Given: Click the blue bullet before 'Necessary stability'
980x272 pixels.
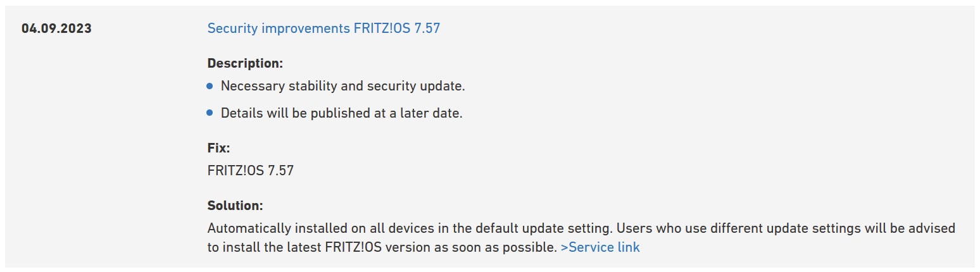Looking at the screenshot, I should 210,86.
